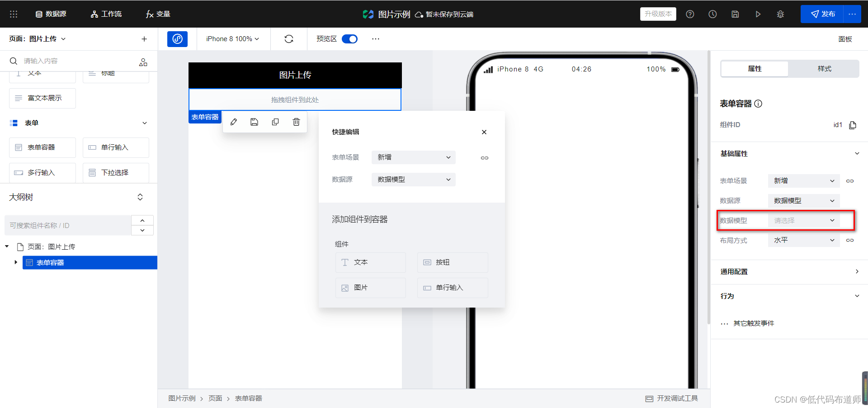Add 图片 component to container
Image resolution: width=868 pixels, height=408 pixels.
coord(371,288)
